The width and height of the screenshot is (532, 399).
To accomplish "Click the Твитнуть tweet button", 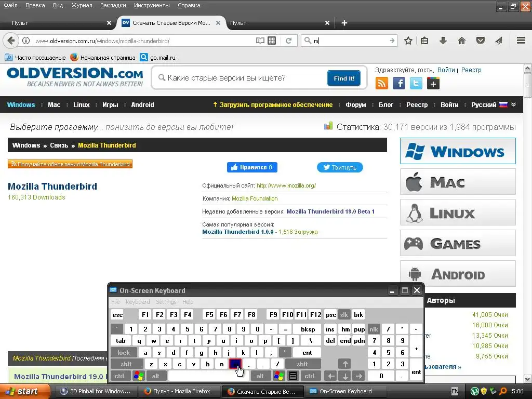I will coord(340,167).
